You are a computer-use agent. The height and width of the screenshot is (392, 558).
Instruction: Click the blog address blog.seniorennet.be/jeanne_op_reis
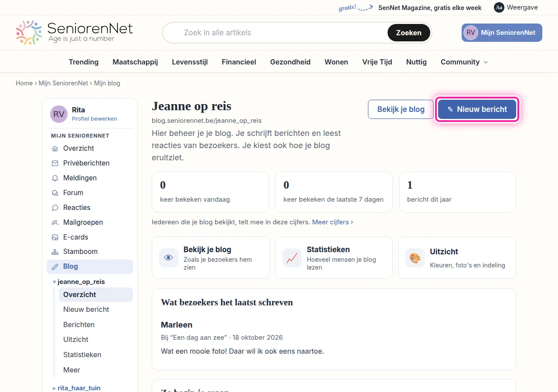tap(207, 121)
